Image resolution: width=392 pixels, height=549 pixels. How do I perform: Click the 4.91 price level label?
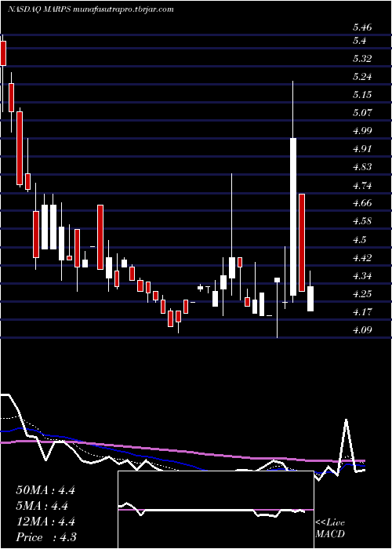362,149
